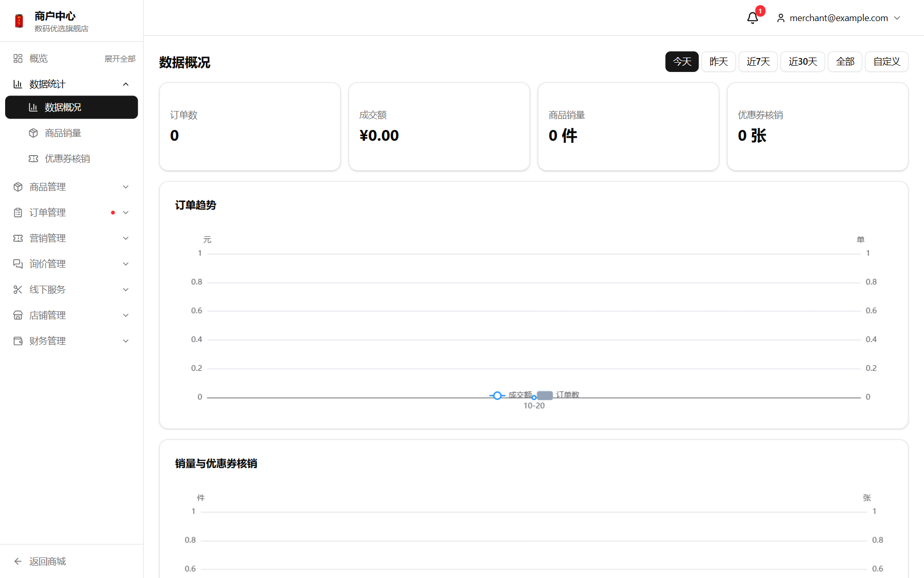Expand the 线下服务 chevron
Screen dimensions: 924x578
click(126, 290)
